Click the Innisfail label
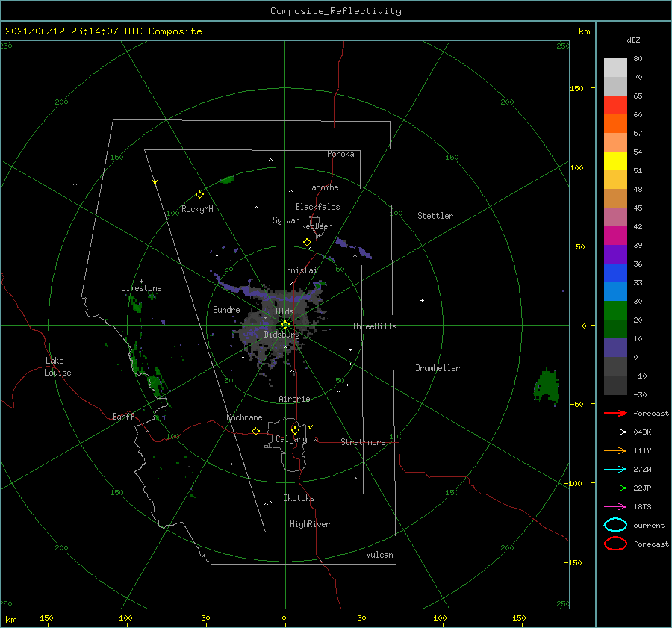The image size is (672, 628). coord(302,270)
